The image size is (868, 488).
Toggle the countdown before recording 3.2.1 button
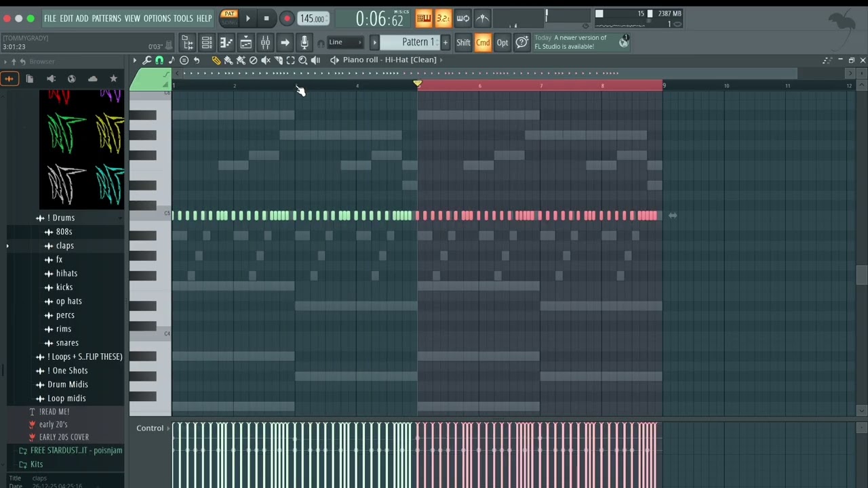click(443, 18)
